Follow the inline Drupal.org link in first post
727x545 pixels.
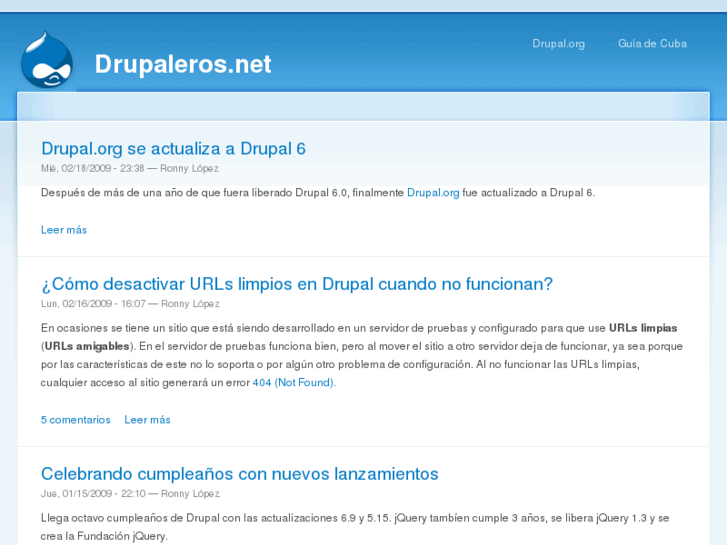(x=433, y=192)
